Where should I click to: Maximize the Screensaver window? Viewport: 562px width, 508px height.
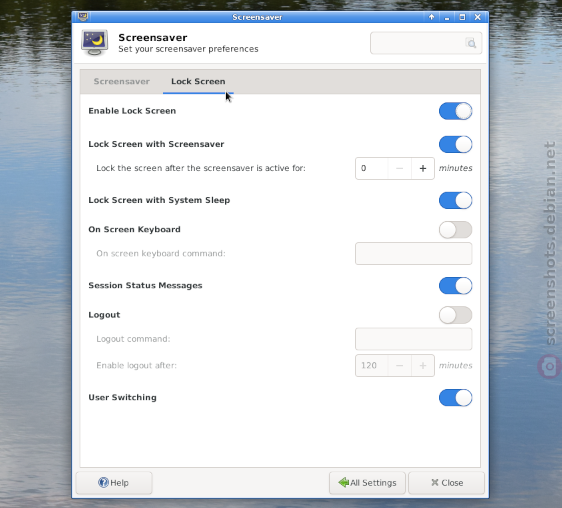coord(462,17)
